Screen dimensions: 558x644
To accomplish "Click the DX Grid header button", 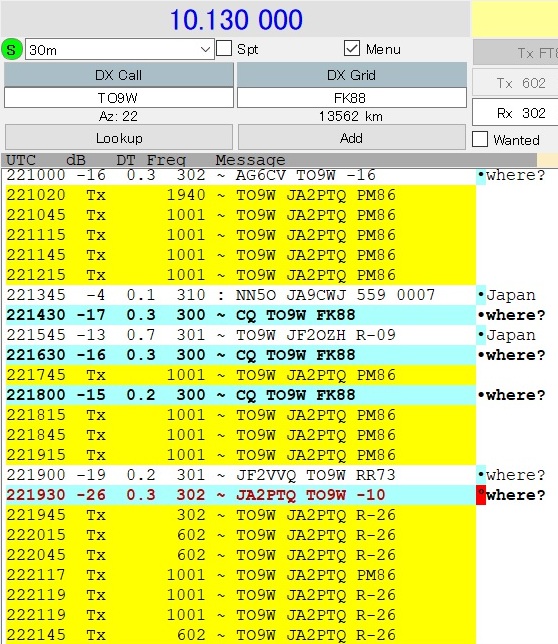I will click(x=352, y=75).
